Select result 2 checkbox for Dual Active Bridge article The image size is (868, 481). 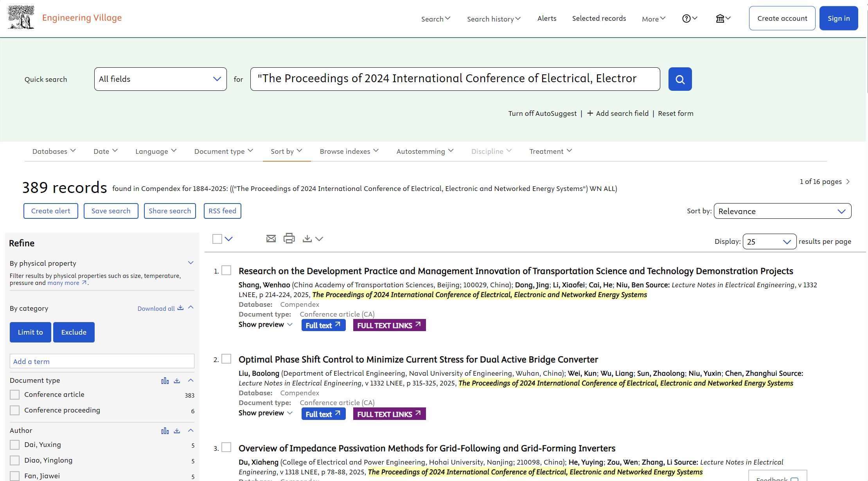tap(226, 359)
